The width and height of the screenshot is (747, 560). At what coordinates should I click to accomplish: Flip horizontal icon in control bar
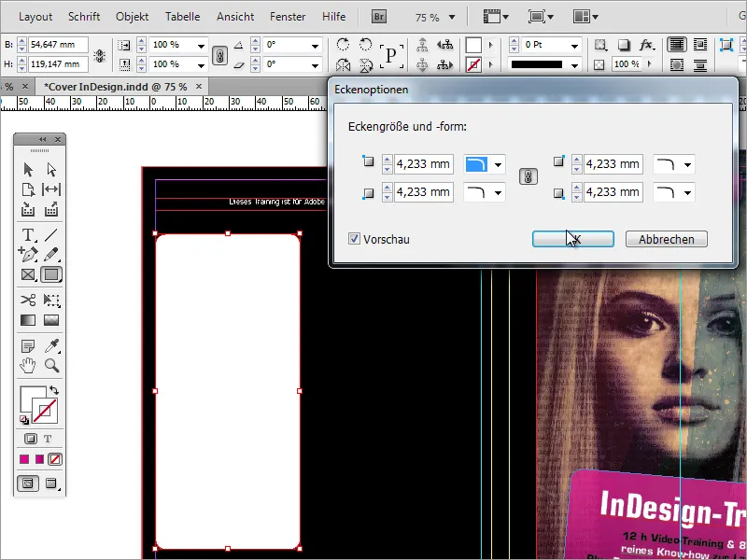coord(343,64)
